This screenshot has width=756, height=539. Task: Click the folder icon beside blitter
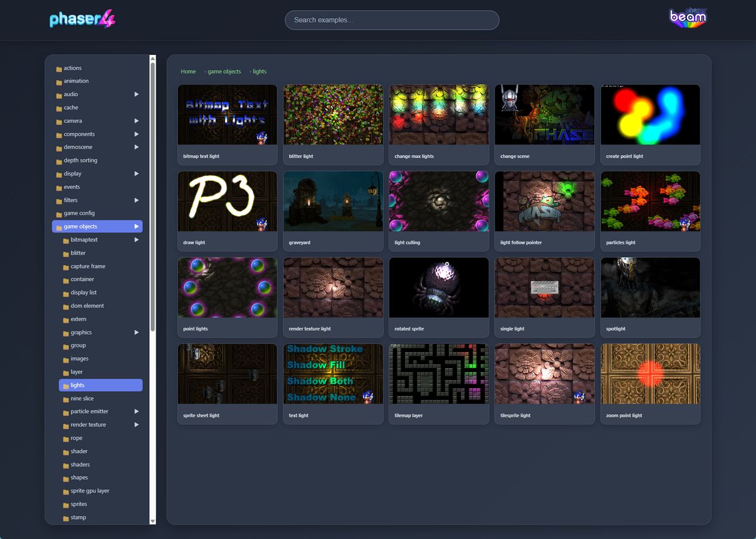click(x=66, y=254)
